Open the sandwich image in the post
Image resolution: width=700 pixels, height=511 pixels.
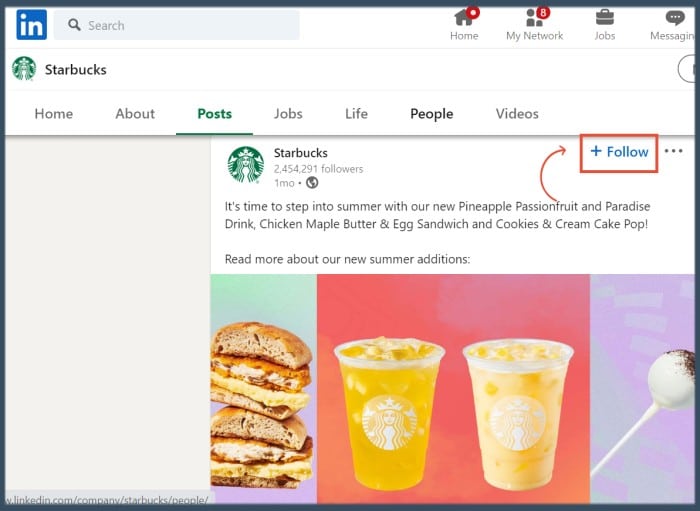(264, 389)
